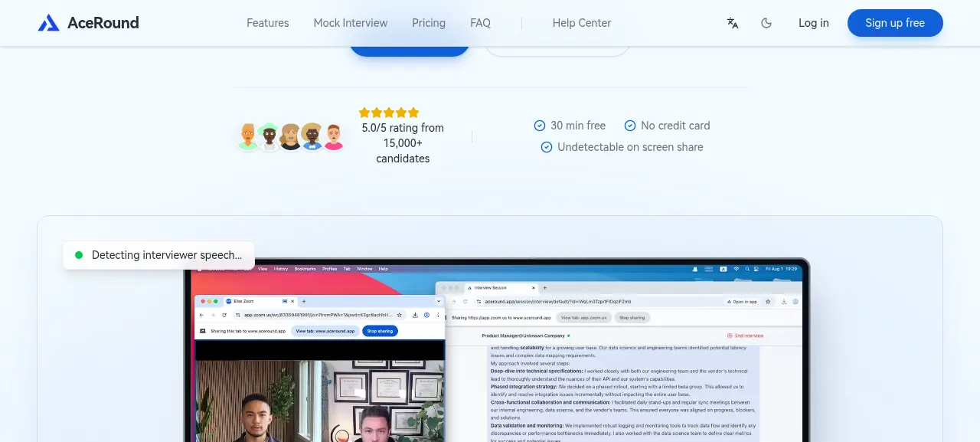Open the Profiles menu in the mockup's menu bar
The image size is (980, 442).
pyautogui.click(x=329, y=269)
